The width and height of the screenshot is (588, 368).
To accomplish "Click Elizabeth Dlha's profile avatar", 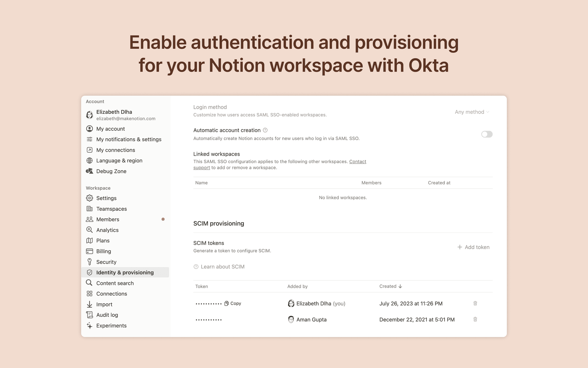I will (x=89, y=115).
